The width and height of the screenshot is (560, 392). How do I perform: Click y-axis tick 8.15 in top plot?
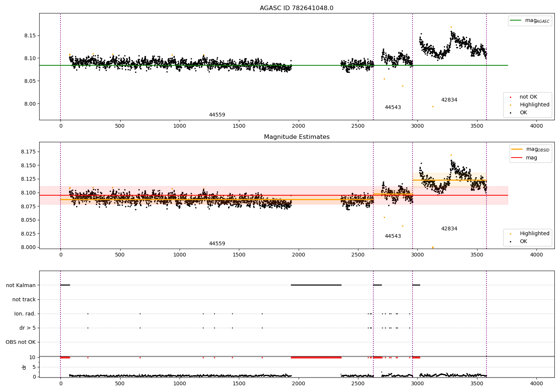pos(30,36)
